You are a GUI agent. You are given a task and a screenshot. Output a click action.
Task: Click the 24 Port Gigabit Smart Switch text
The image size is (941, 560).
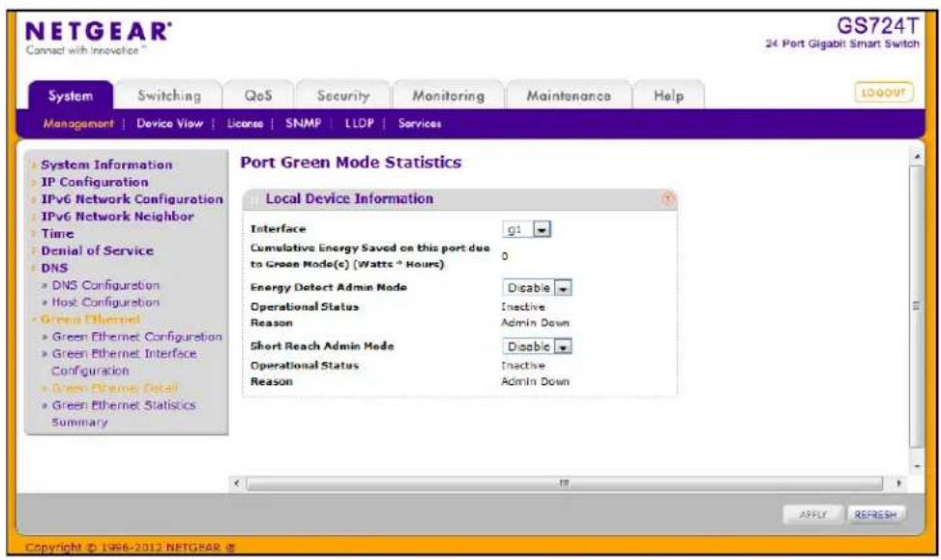[842, 44]
